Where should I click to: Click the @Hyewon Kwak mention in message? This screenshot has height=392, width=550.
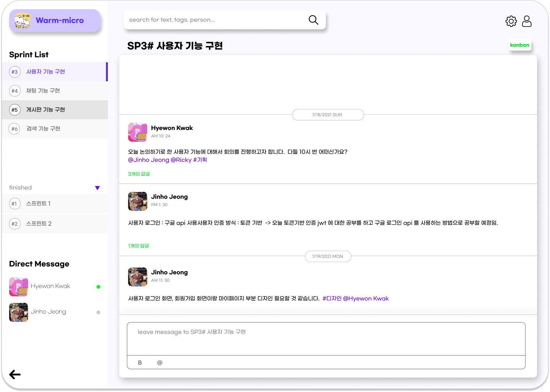point(366,299)
